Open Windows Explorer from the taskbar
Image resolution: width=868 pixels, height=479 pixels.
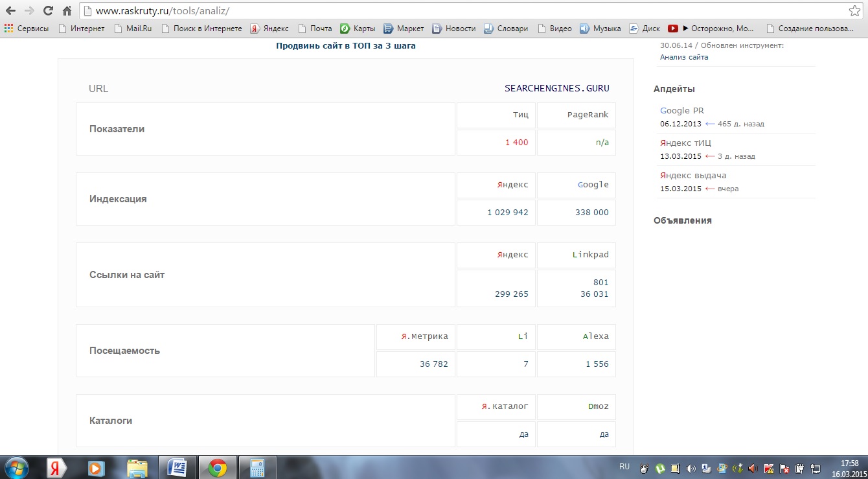click(x=137, y=467)
